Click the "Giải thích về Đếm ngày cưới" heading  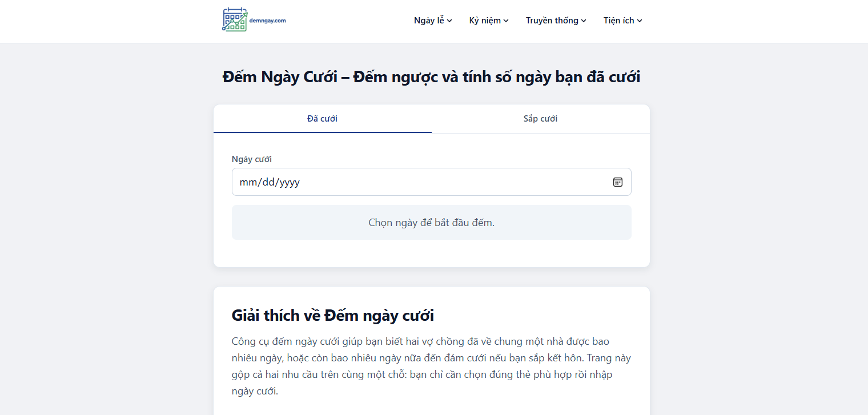coord(333,315)
